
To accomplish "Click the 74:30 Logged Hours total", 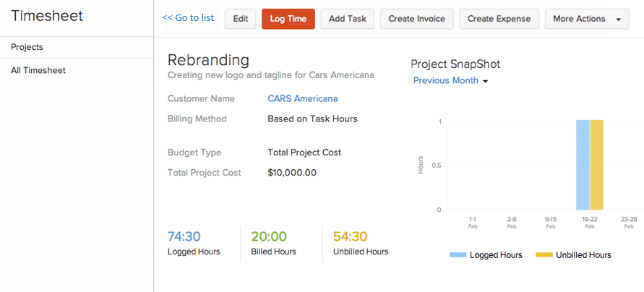I will point(184,236).
